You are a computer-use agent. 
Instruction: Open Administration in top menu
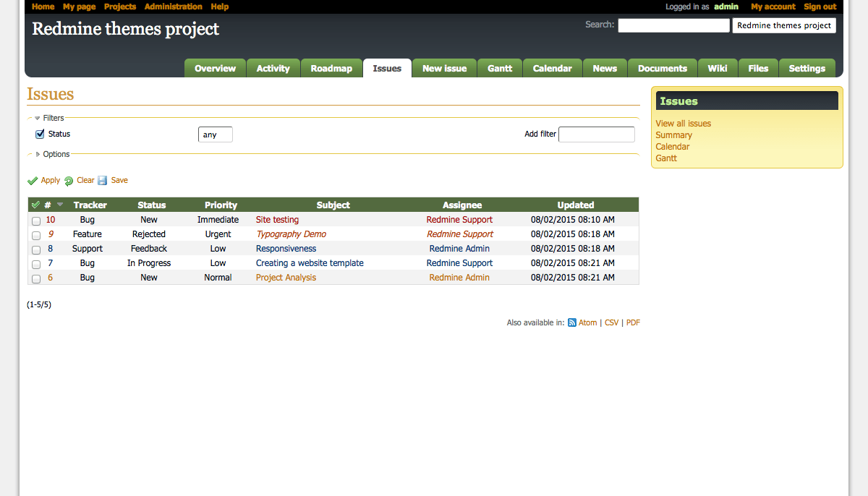pyautogui.click(x=173, y=7)
